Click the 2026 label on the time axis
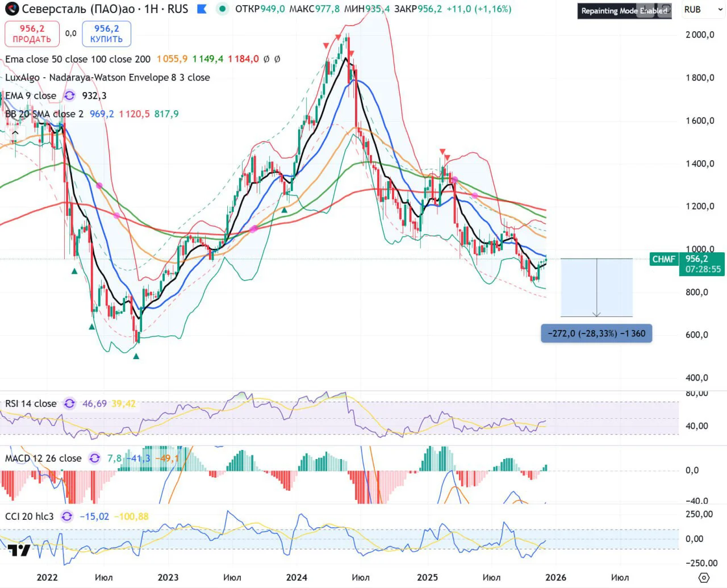This screenshot has height=588, width=727. point(556,577)
